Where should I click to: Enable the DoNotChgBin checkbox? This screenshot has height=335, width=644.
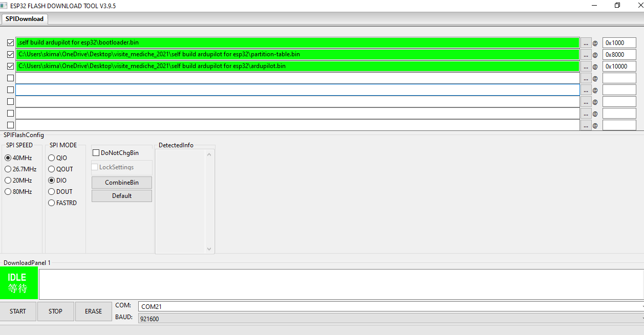click(x=96, y=153)
